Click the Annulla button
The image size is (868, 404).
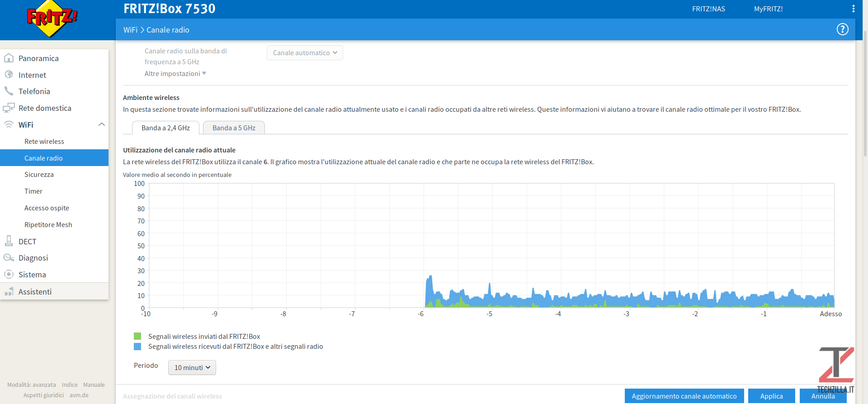(823, 396)
